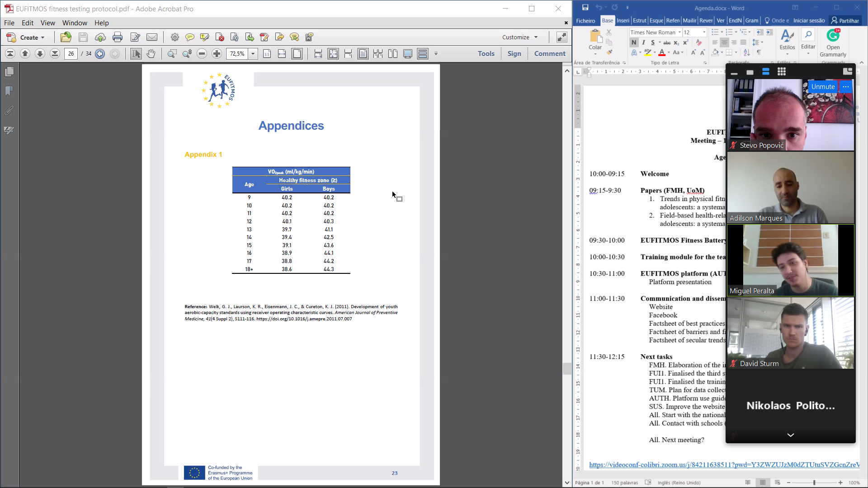Open the Comment pane in Acrobat
Image resolution: width=868 pixels, height=488 pixels.
[550, 53]
